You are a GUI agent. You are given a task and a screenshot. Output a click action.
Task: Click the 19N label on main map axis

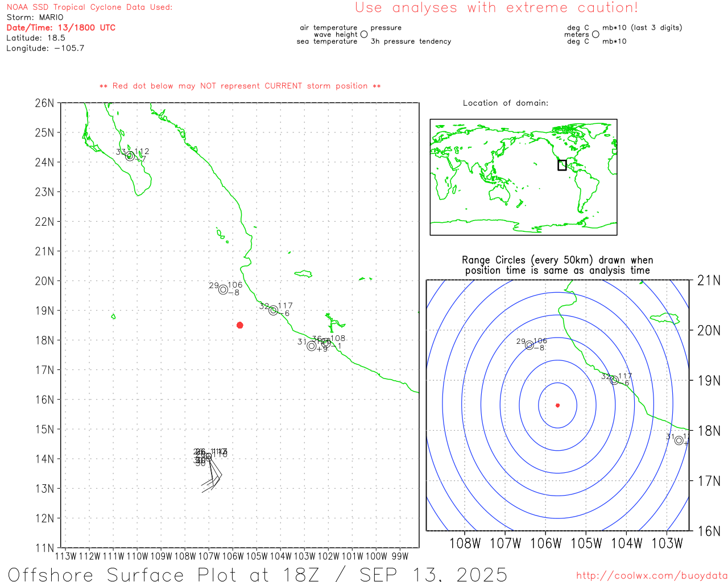pyautogui.click(x=44, y=311)
